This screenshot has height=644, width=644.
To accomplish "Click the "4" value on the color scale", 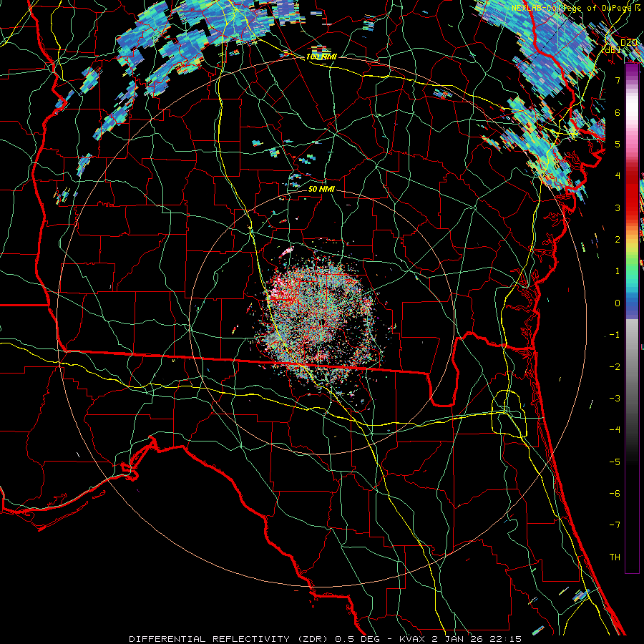I will [618, 176].
